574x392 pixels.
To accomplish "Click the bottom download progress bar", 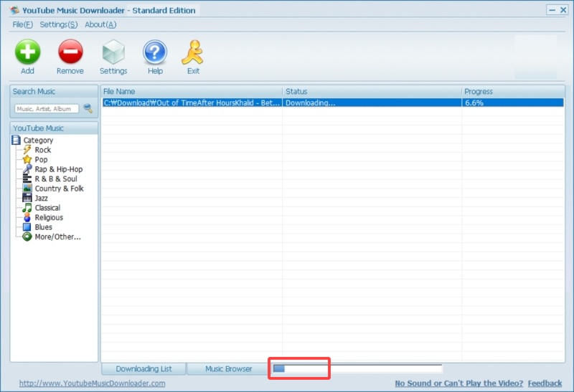I will (357, 368).
